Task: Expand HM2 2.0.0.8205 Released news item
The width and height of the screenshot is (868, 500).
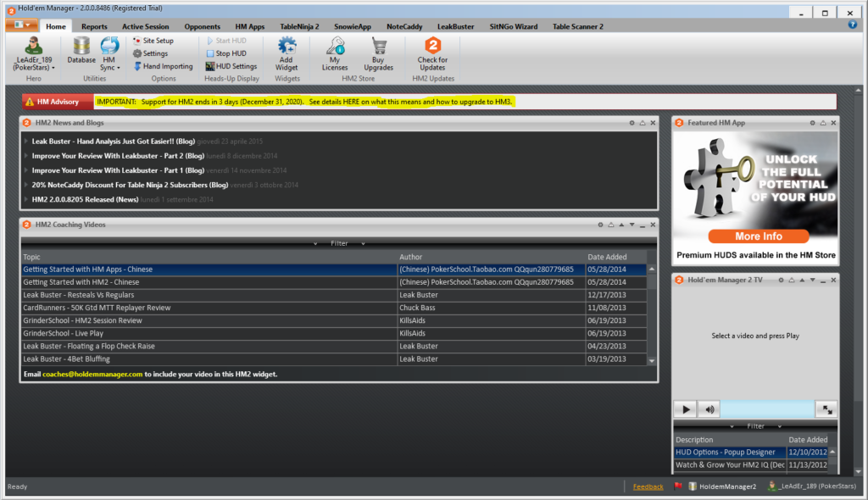Action: tap(26, 199)
